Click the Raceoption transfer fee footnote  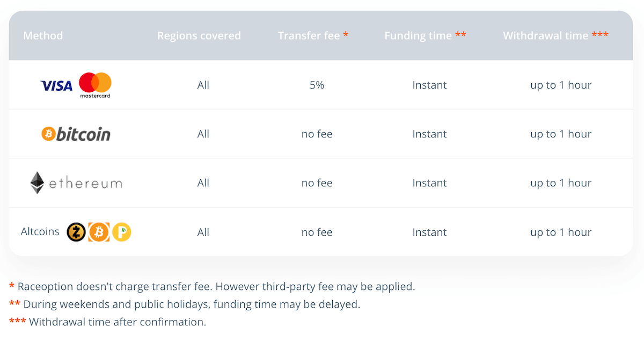212,286
